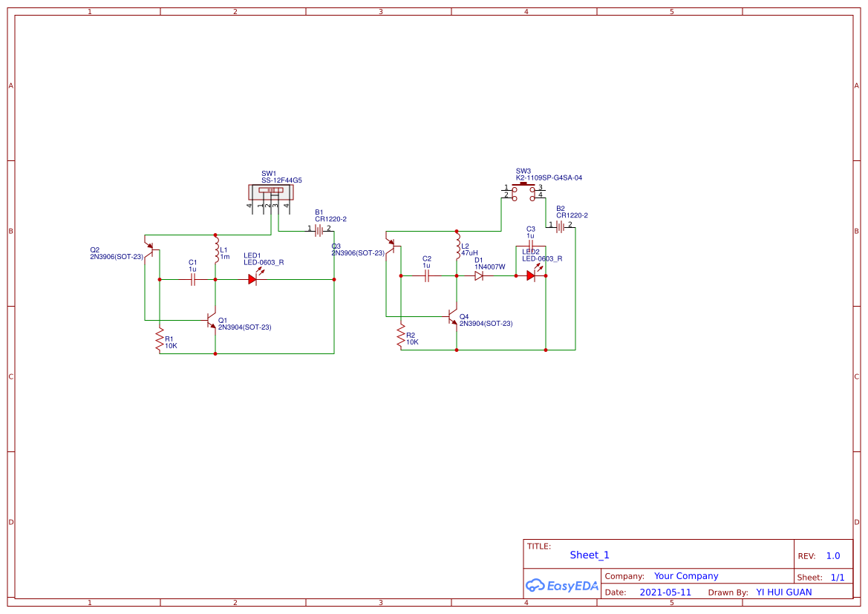The height and width of the screenshot is (614, 868).
Task: Select the Q1 2N3904 transistor symbol
Action: [212, 320]
